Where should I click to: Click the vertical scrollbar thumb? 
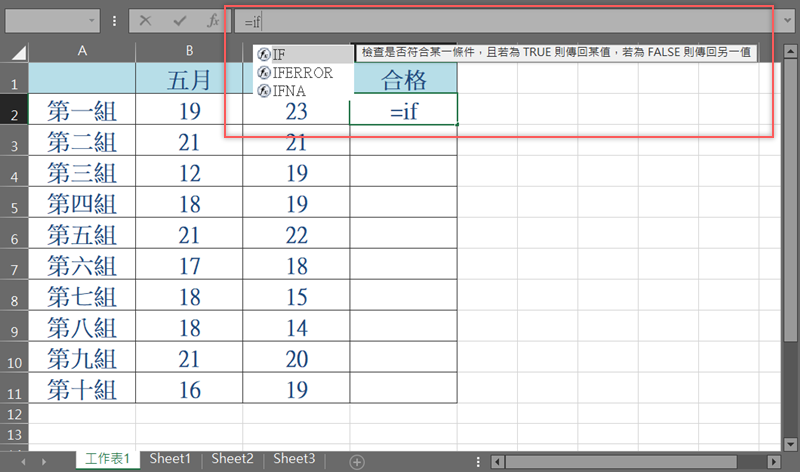(790, 202)
